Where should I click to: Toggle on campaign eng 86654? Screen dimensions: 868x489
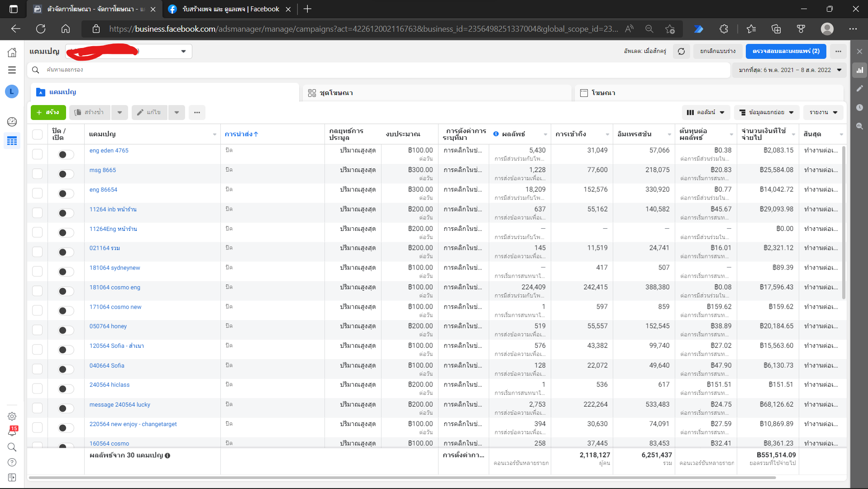66,193
